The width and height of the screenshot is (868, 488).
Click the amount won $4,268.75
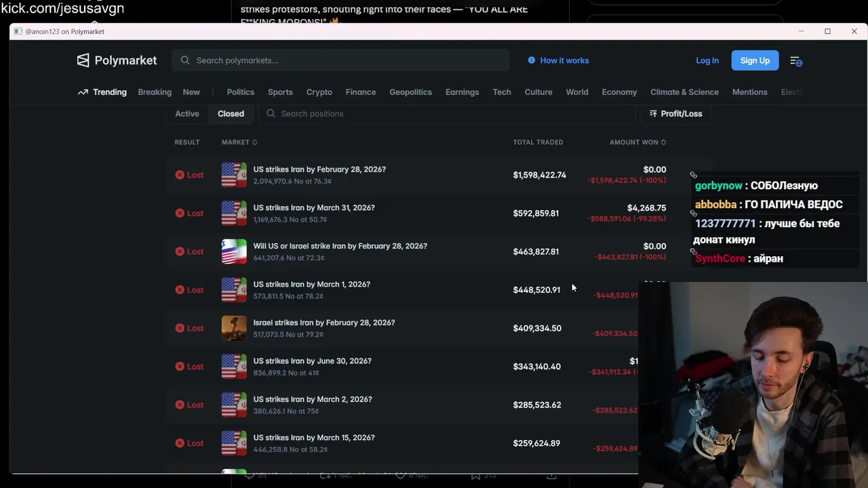coord(646,208)
